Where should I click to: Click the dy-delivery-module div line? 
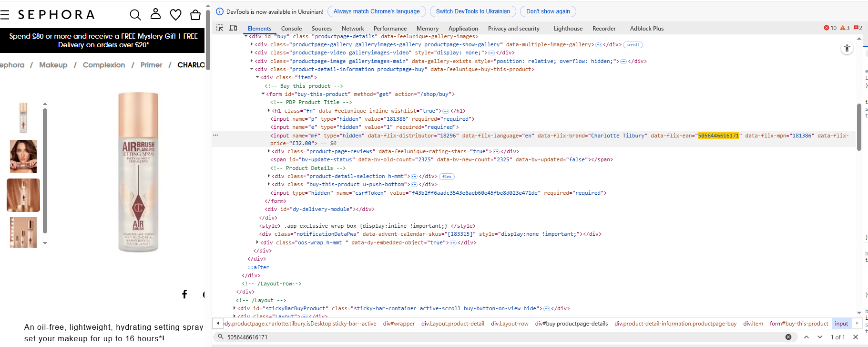point(320,209)
